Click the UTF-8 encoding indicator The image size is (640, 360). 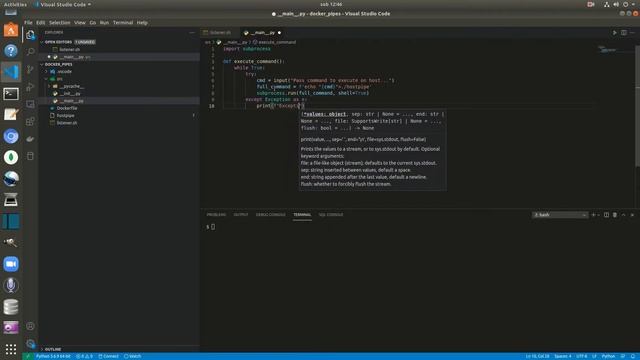click(582, 356)
